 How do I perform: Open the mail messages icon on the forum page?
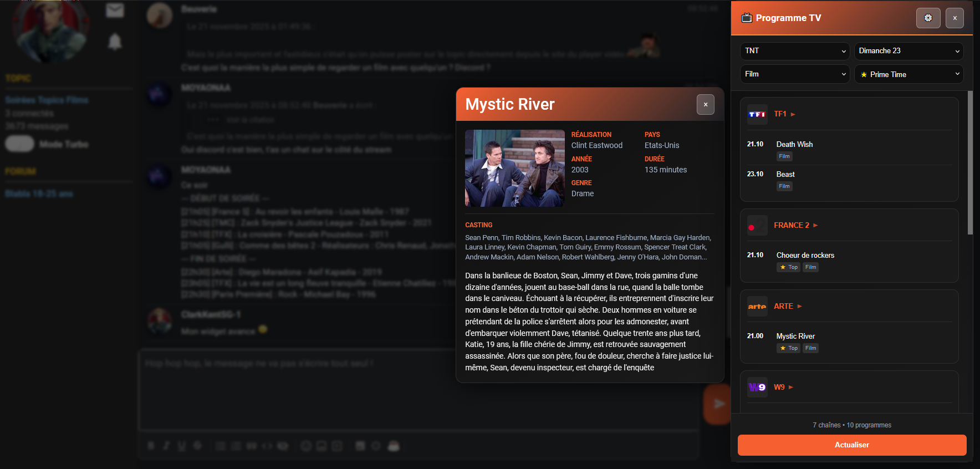pos(115,10)
